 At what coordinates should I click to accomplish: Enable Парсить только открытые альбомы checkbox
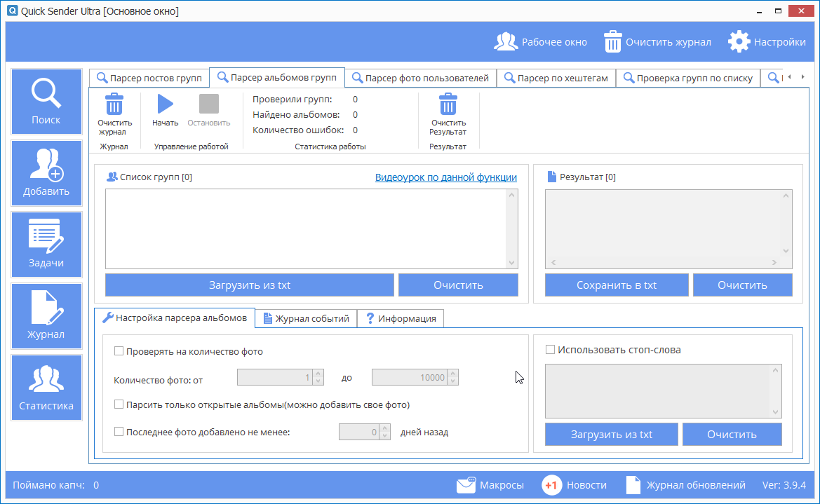pos(119,404)
